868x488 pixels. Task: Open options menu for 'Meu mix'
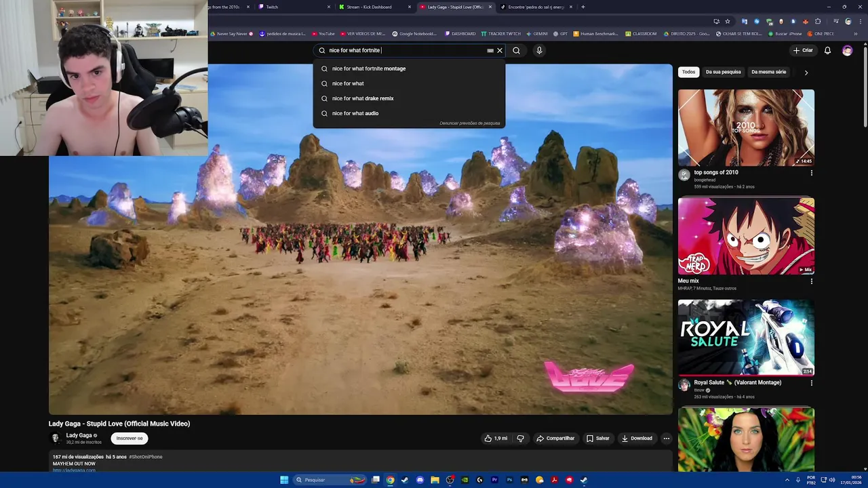click(811, 281)
